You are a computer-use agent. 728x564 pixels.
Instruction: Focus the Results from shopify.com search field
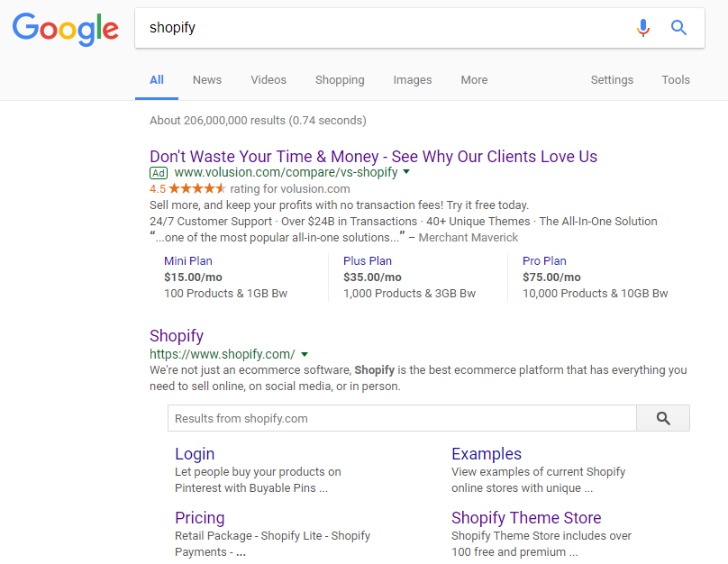click(402, 418)
